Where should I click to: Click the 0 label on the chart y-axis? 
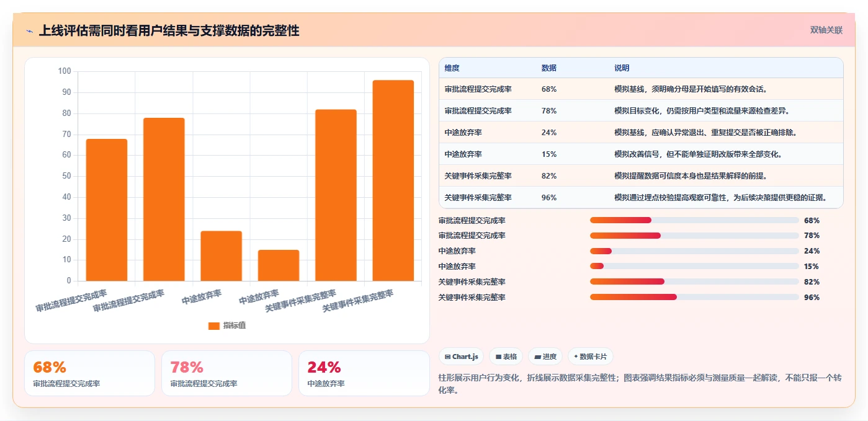tap(69, 281)
